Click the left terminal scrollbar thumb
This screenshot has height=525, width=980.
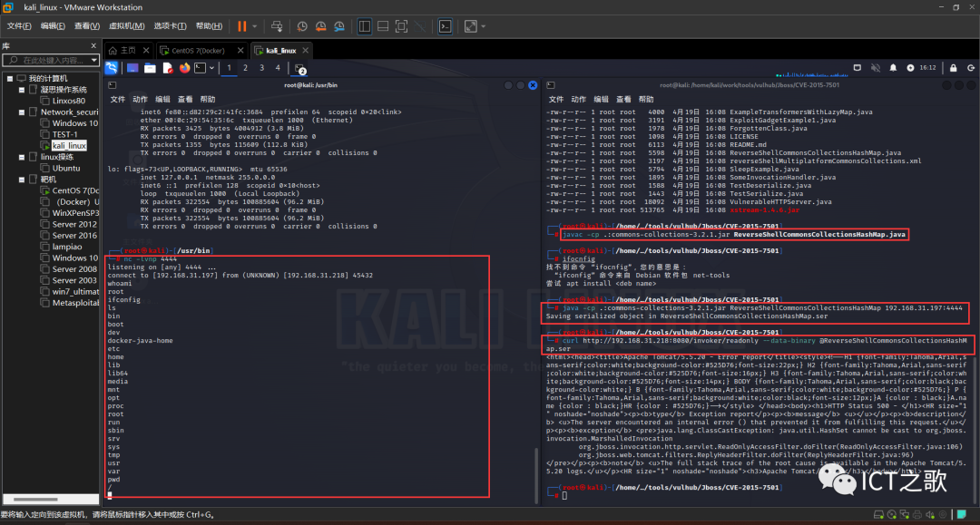tap(536, 474)
